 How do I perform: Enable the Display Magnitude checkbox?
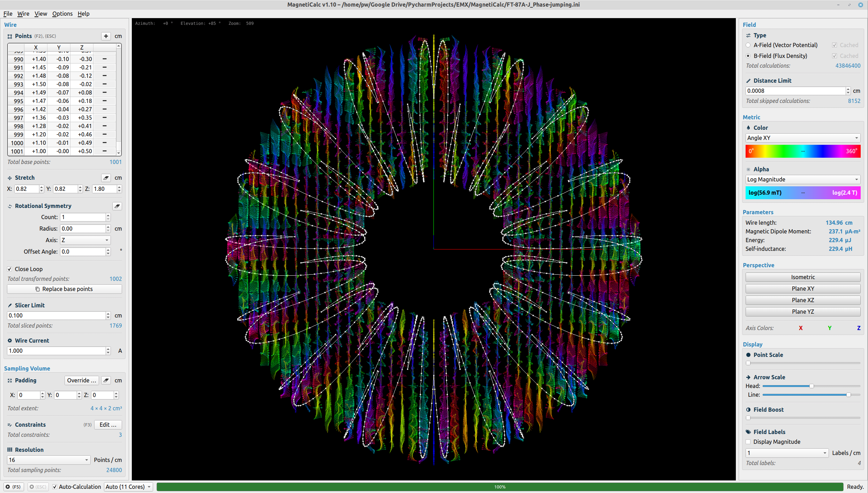748,441
